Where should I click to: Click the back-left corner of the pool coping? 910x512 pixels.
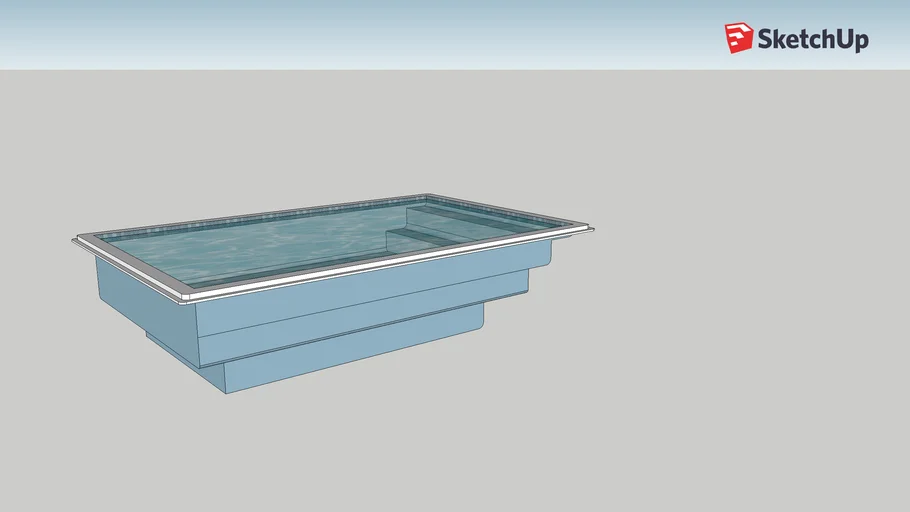426,196
